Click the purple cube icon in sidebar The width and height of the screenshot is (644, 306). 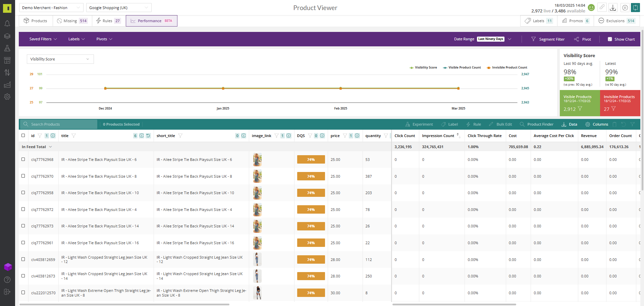pos(8,267)
